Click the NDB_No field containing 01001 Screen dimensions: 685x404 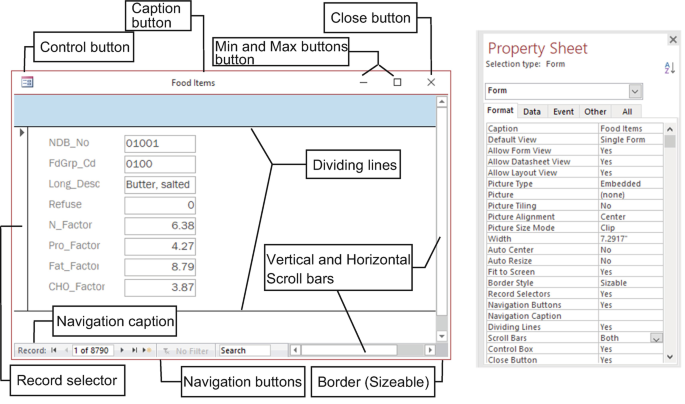tap(160, 144)
